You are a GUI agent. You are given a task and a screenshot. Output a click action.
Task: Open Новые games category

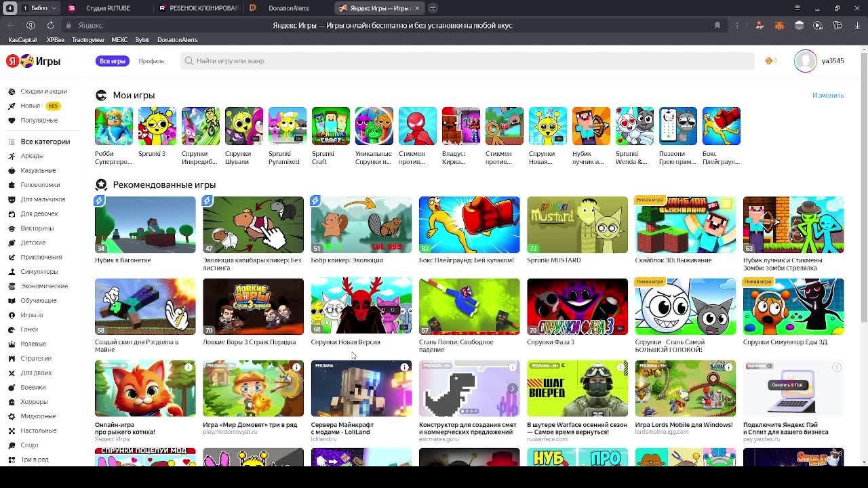[30, 106]
